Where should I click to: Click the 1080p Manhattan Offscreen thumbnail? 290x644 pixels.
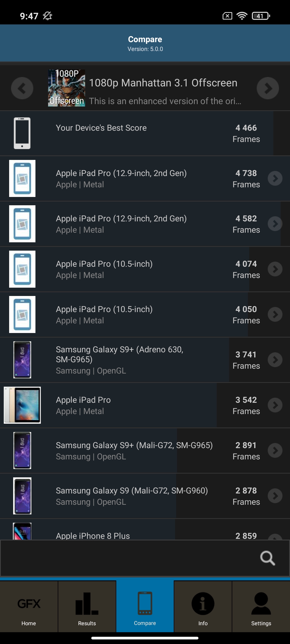click(67, 88)
